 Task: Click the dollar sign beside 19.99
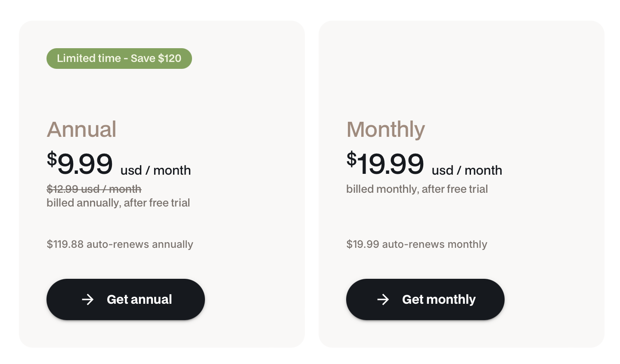point(351,159)
